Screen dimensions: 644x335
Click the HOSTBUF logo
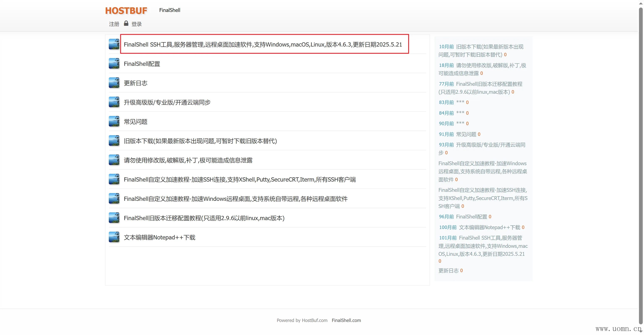pos(126,10)
